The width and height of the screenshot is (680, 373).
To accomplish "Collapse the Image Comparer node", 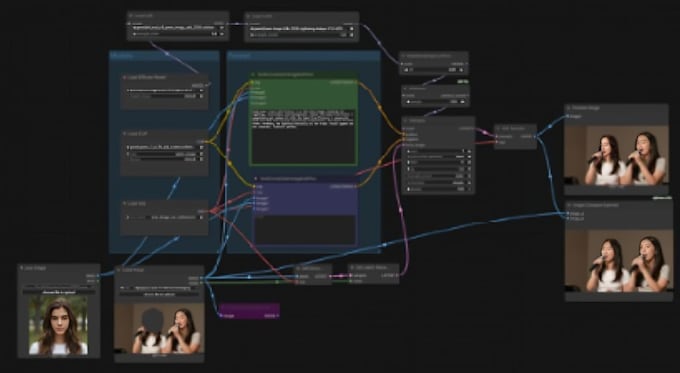I will (x=569, y=205).
